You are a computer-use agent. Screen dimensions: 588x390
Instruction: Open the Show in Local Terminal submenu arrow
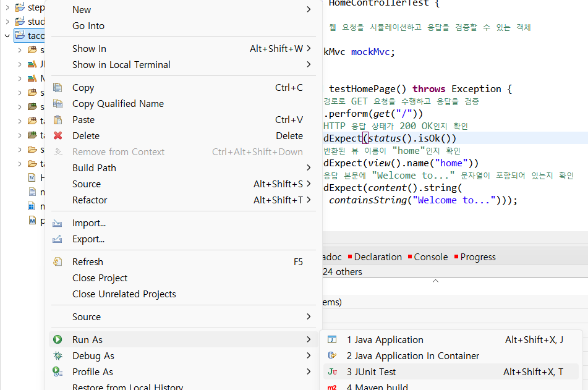309,64
